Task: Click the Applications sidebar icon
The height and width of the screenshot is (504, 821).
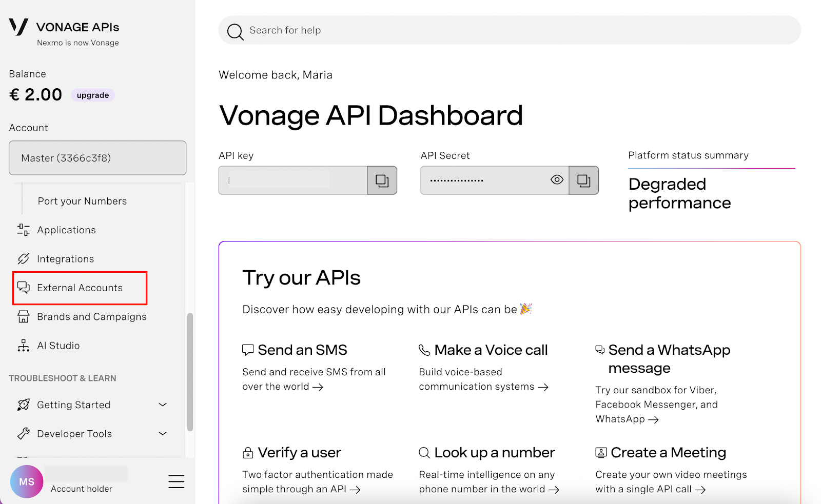Action: click(x=24, y=230)
